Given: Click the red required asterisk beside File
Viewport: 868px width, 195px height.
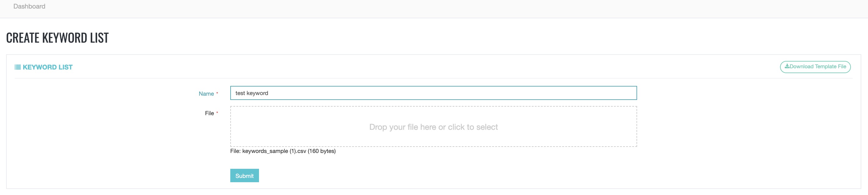Looking at the screenshot, I should pos(217,113).
